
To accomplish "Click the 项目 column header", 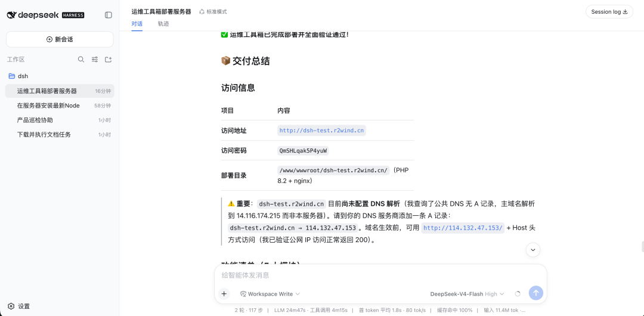I will pyautogui.click(x=227, y=110).
